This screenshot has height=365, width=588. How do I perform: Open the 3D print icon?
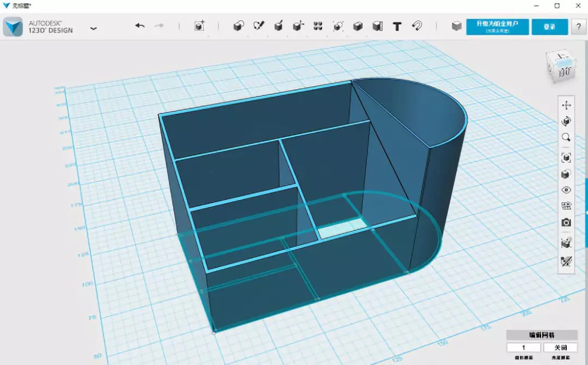pyautogui.click(x=566, y=242)
